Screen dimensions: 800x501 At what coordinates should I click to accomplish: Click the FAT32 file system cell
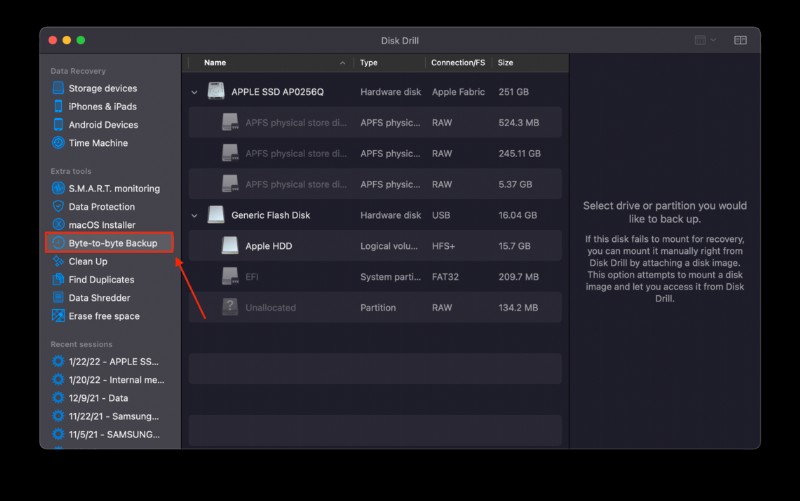[445, 277]
